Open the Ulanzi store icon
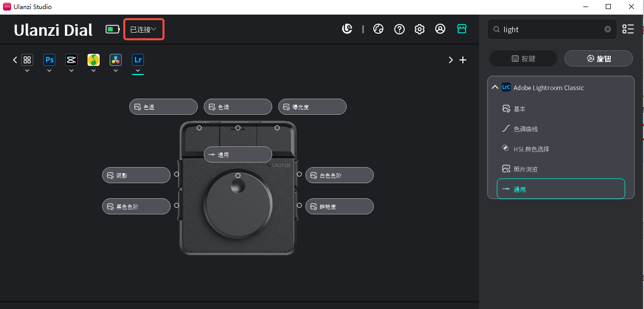The image size is (644, 309). pyautogui.click(x=461, y=29)
